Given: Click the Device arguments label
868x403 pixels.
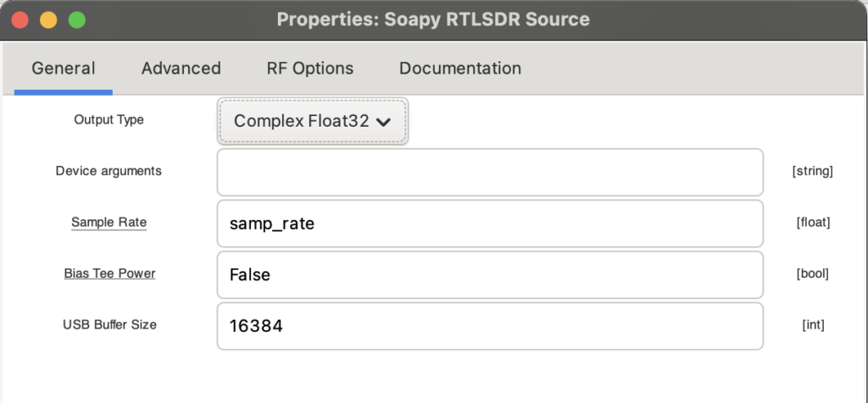Looking at the screenshot, I should click(x=108, y=171).
